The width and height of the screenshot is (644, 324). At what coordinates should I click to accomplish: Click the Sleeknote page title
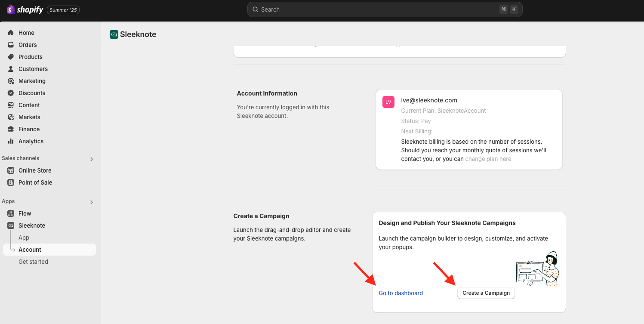coord(138,34)
